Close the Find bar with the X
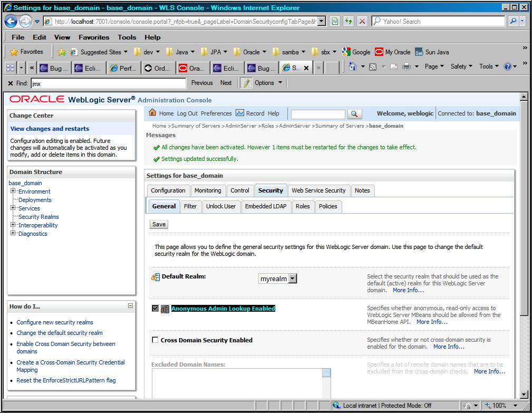 (x=10, y=83)
